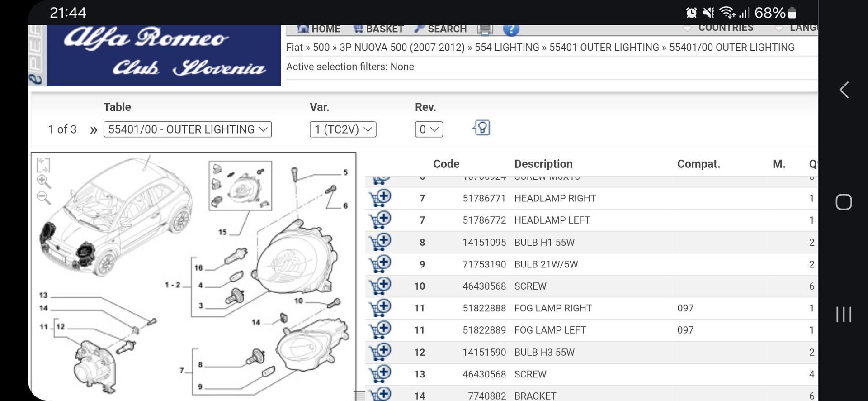Screen dimensions: 868x401
Task: Click the expand diagram fullscreen icon
Action: pyautogui.click(x=43, y=165)
